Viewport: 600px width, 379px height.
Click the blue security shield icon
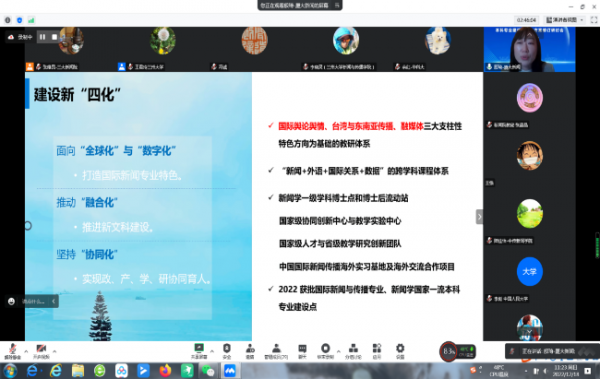pos(20,20)
